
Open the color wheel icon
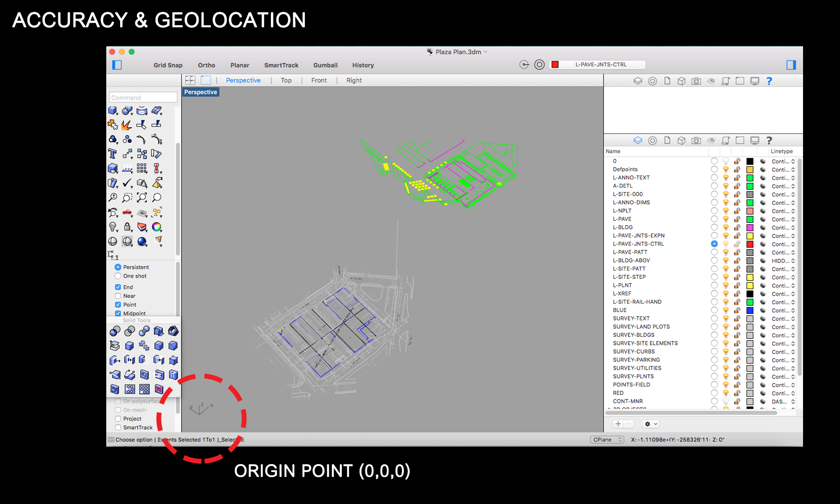pos(157,227)
